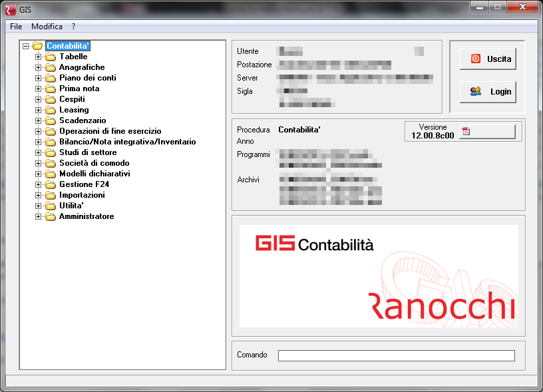Select the Cespiti tree label
543x392 pixels.
coord(72,99)
